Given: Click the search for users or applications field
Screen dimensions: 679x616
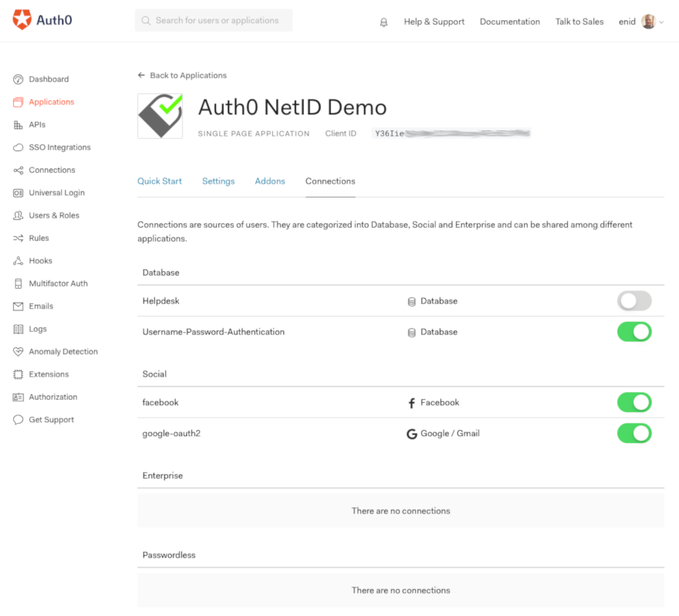Looking at the screenshot, I should click(x=214, y=20).
